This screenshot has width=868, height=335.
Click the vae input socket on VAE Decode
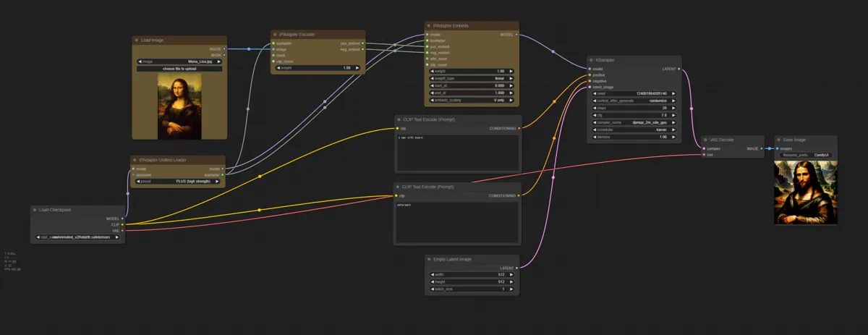click(x=703, y=154)
